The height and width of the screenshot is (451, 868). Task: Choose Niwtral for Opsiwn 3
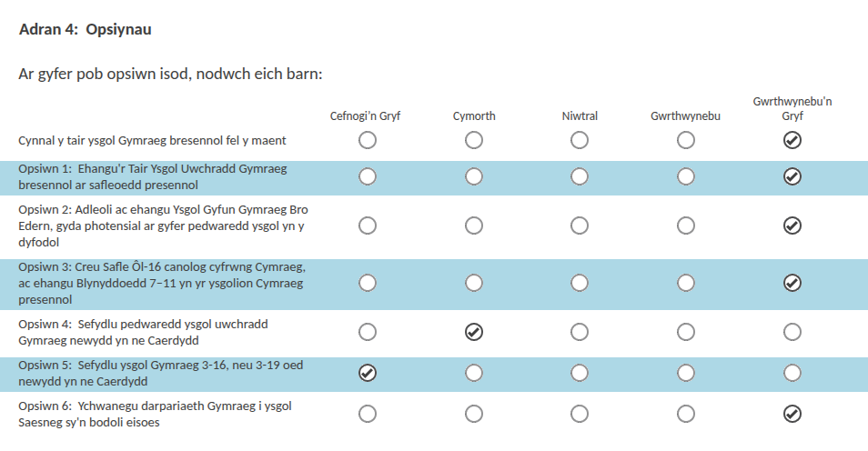pos(580,283)
